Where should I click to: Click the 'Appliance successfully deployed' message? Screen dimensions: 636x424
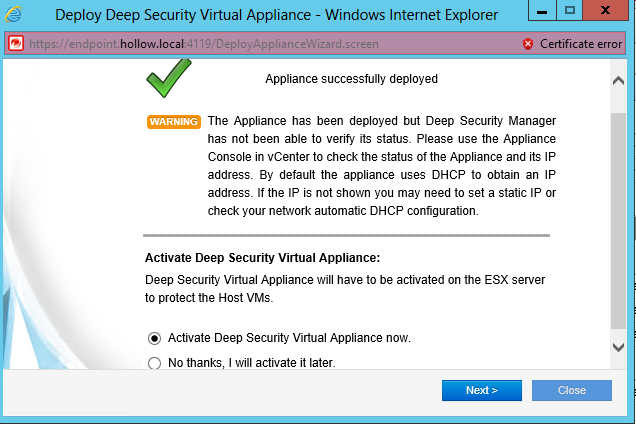pos(351,79)
